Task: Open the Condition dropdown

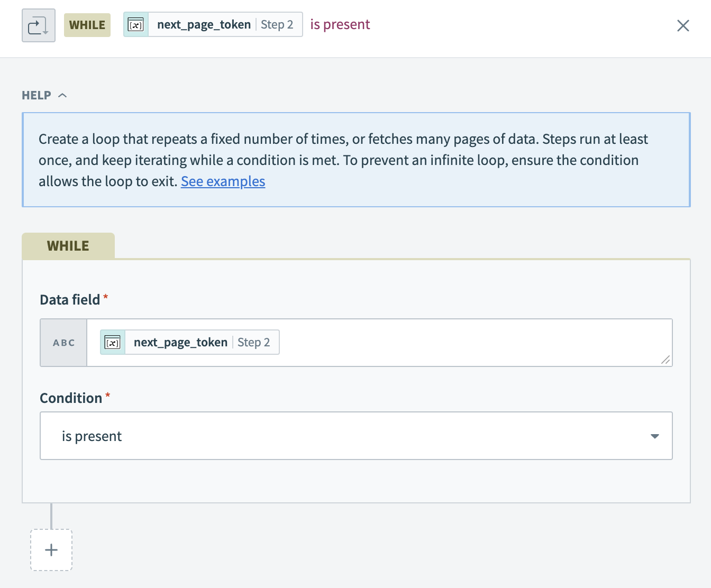Action: 355,436
